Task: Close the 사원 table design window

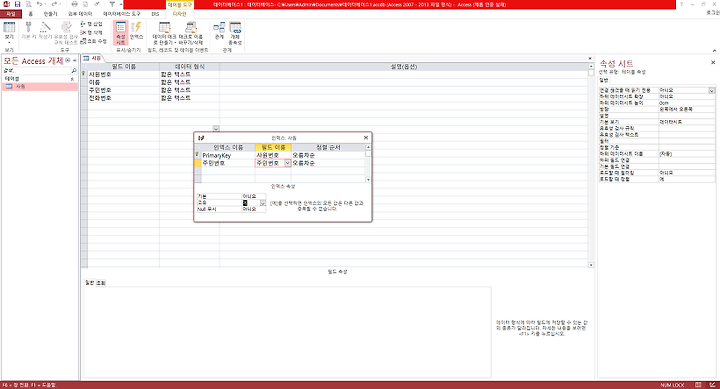Action: click(590, 58)
